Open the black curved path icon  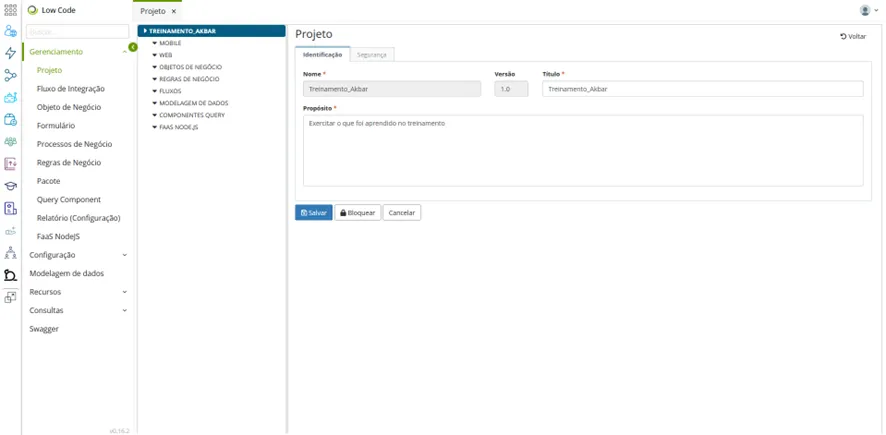10,275
